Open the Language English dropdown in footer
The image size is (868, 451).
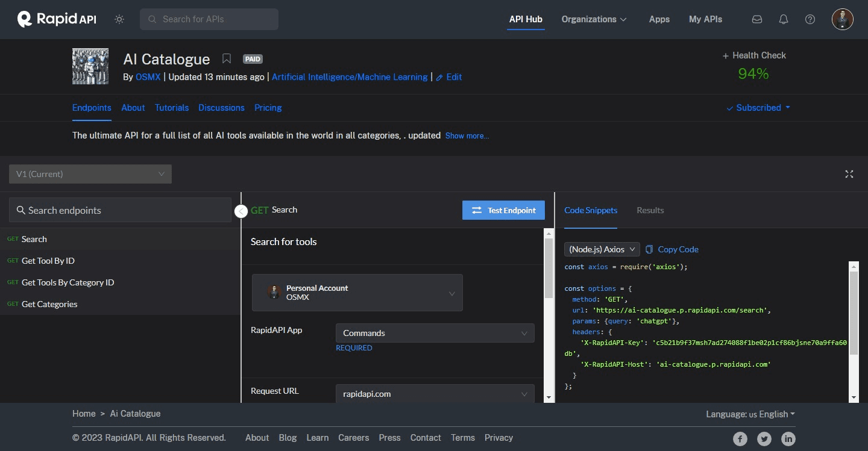pyautogui.click(x=750, y=414)
